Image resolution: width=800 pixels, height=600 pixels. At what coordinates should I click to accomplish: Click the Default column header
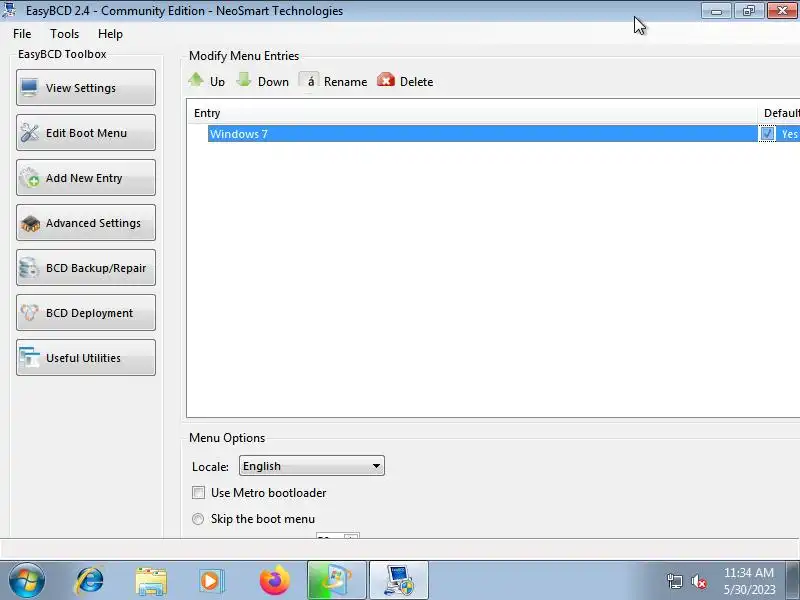(x=779, y=113)
